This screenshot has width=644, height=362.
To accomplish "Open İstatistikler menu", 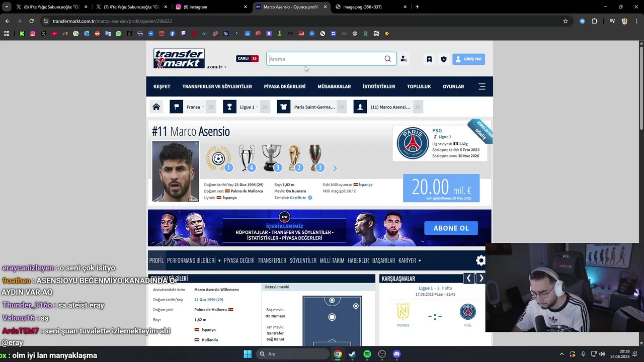I will [379, 86].
